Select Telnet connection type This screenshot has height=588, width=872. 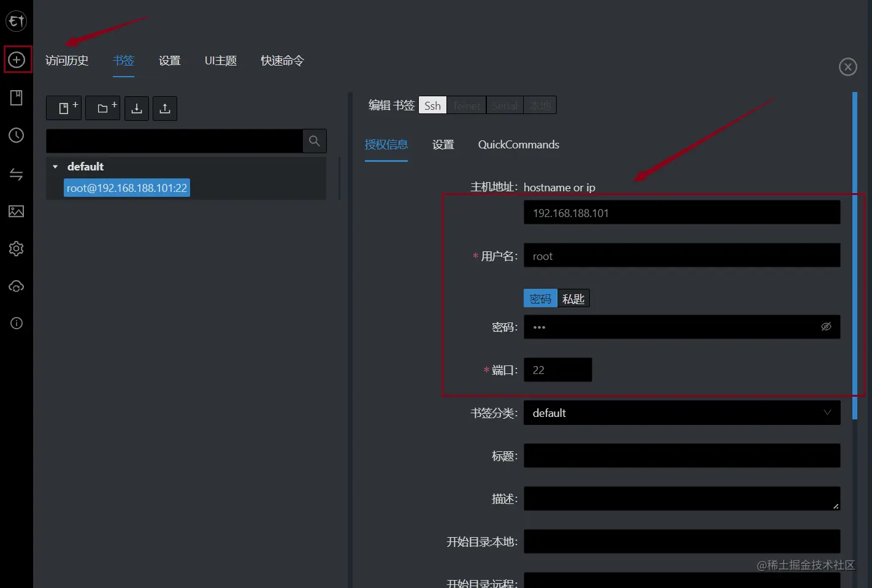click(x=467, y=105)
